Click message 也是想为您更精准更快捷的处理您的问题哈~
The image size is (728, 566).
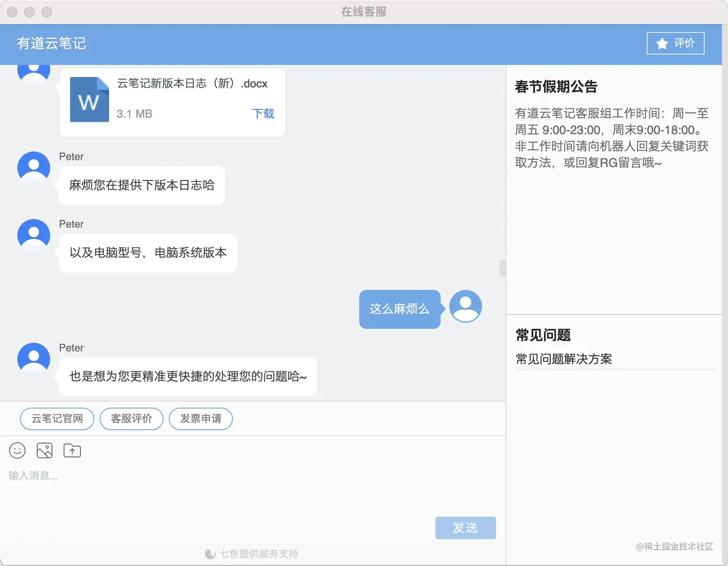click(188, 376)
